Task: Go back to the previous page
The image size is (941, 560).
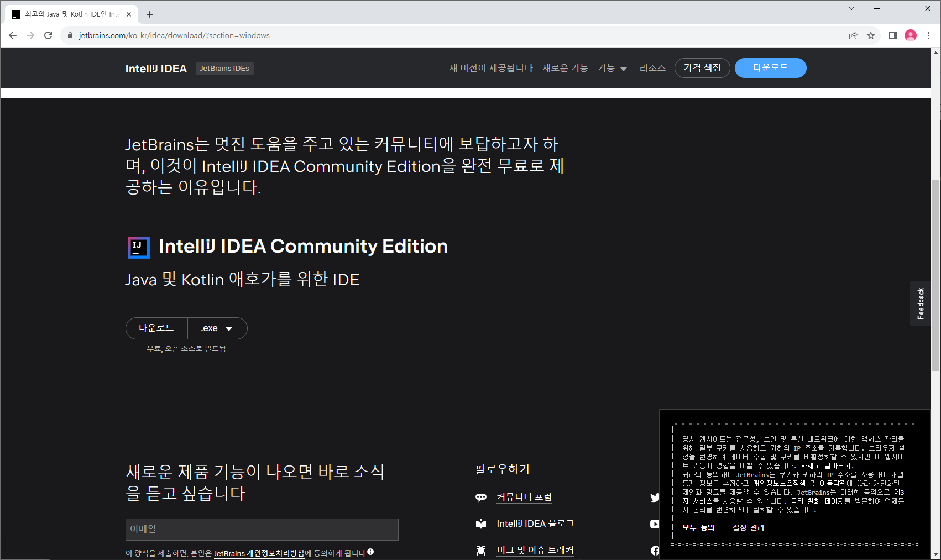Action: [13, 35]
